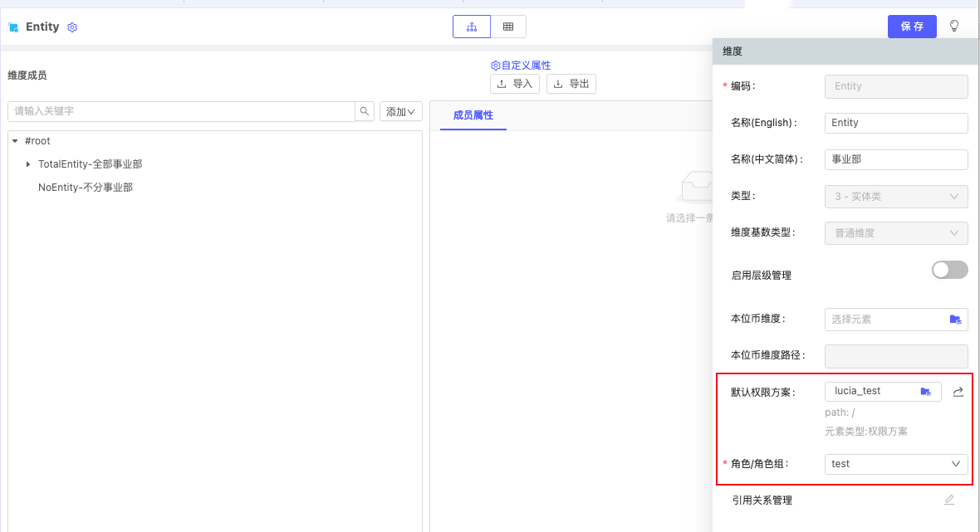The height and width of the screenshot is (532, 980).
Task: Open the 角色/角色组 dropdown
Action: [895, 464]
